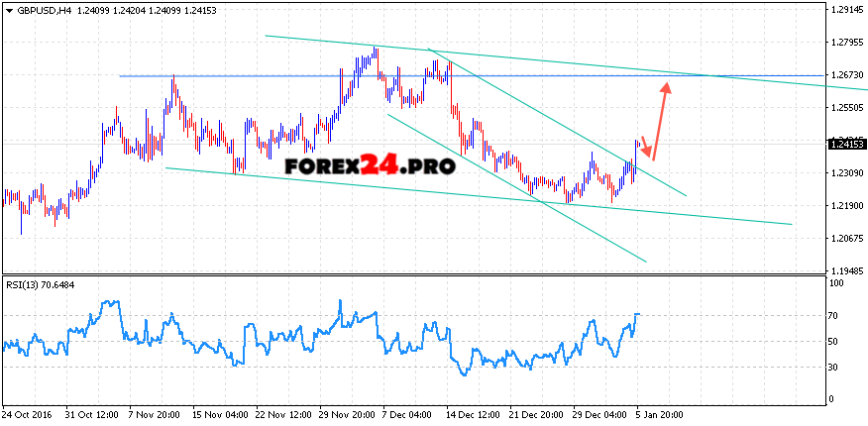
Task: Click the GBPUSD,H4 chart title text
Action: (x=40, y=10)
